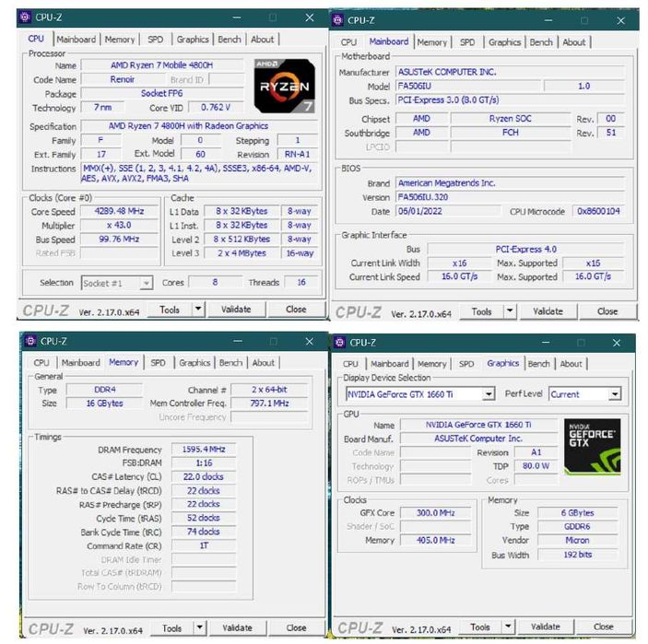Select Graphics tab in the Memory window
The width and height of the screenshot is (648, 644).
(x=194, y=363)
